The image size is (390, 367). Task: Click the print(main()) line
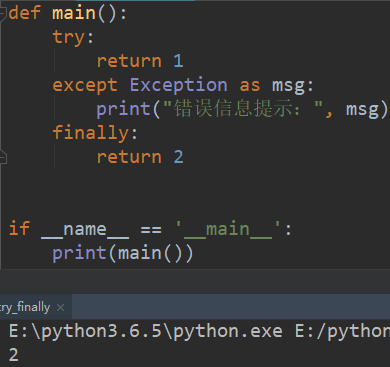pyautogui.click(x=122, y=253)
